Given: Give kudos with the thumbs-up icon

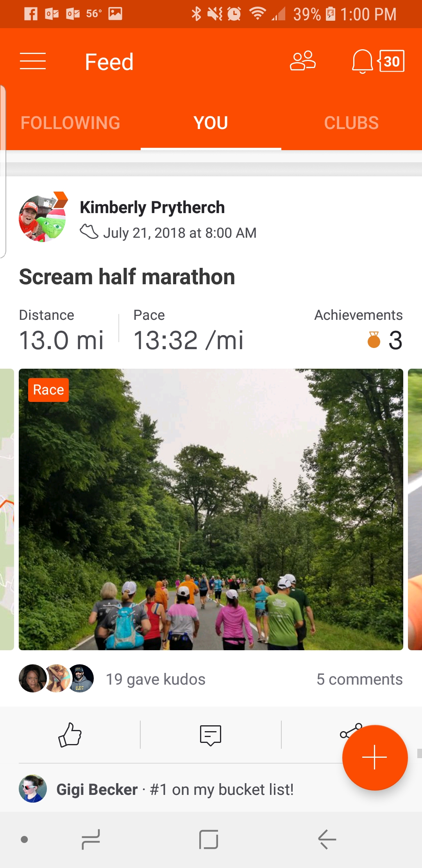Looking at the screenshot, I should (70, 735).
